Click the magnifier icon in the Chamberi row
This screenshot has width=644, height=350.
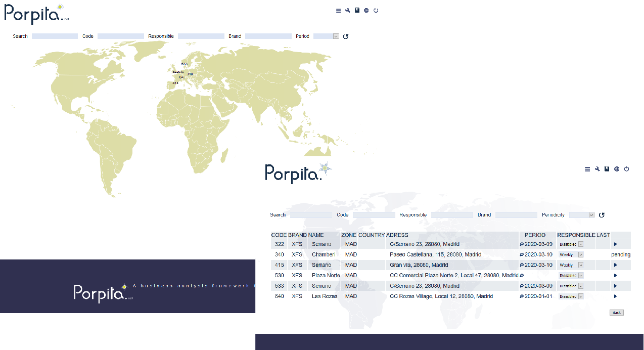pyautogui.click(x=522, y=255)
